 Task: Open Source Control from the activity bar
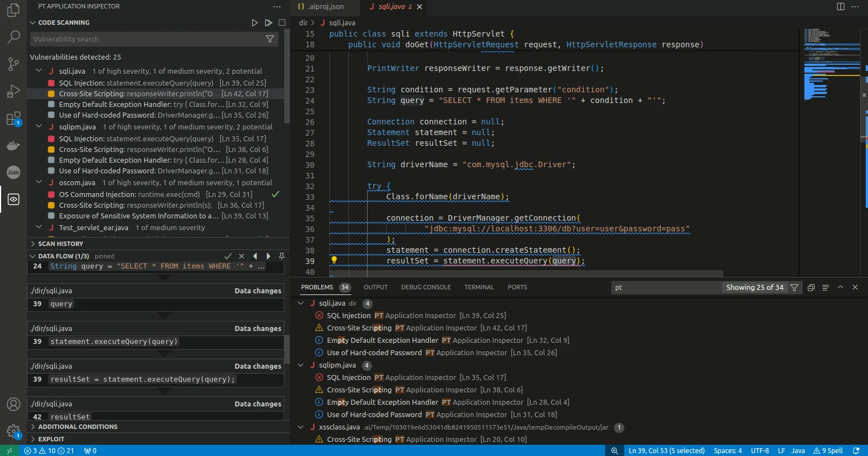(x=13, y=64)
